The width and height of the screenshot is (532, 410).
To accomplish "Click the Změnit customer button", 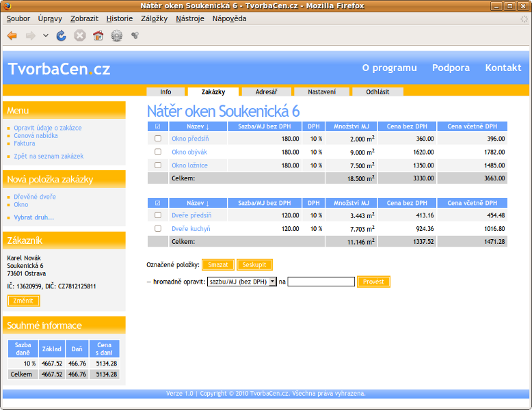I will (x=23, y=301).
